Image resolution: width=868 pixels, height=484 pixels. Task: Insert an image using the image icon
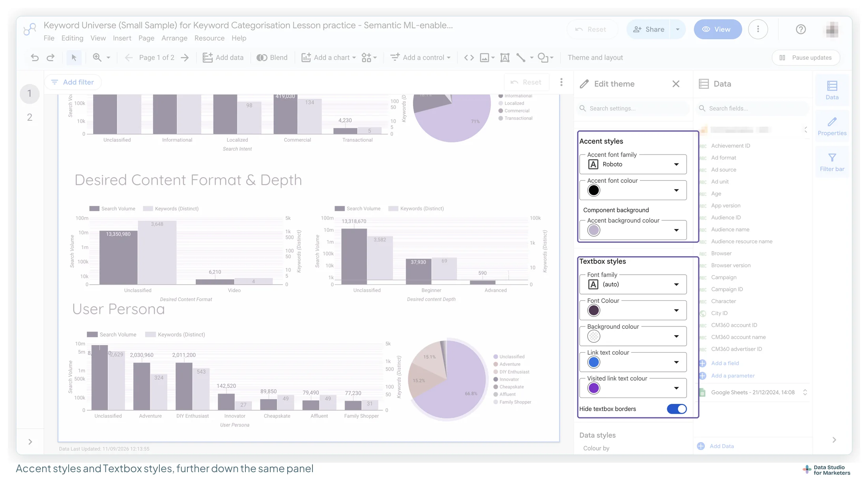tap(484, 58)
